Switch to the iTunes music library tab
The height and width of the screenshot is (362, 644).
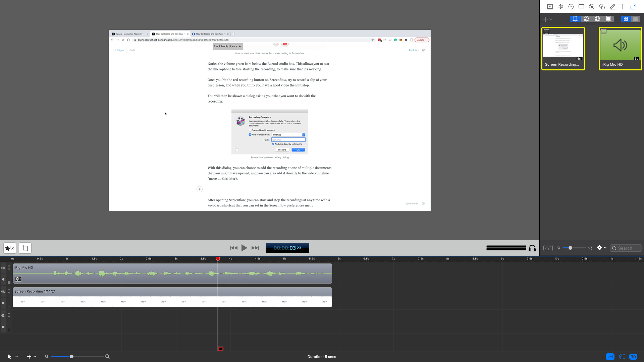pos(586,19)
